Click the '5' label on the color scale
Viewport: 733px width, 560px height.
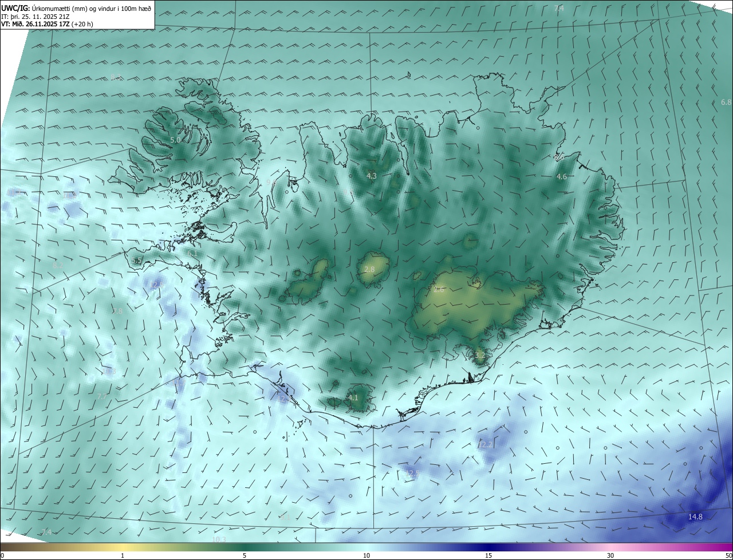(x=245, y=555)
